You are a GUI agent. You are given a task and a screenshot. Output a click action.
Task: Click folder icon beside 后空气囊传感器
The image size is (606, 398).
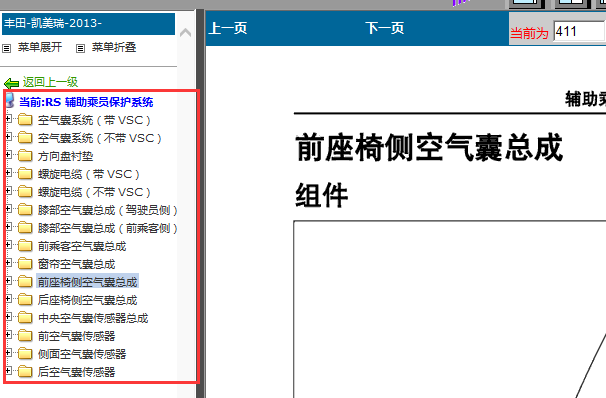(x=25, y=371)
